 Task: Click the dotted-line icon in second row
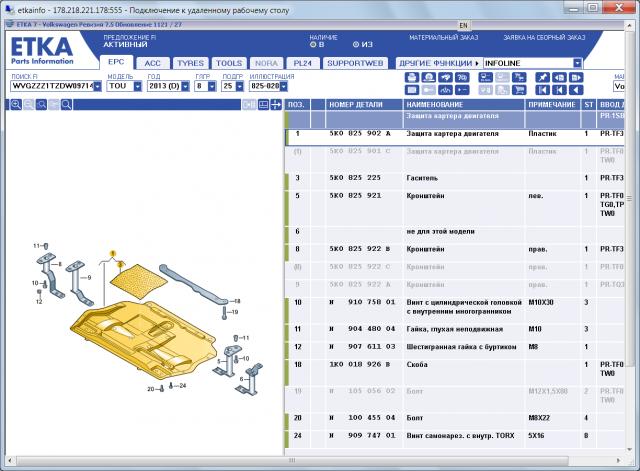click(x=462, y=90)
